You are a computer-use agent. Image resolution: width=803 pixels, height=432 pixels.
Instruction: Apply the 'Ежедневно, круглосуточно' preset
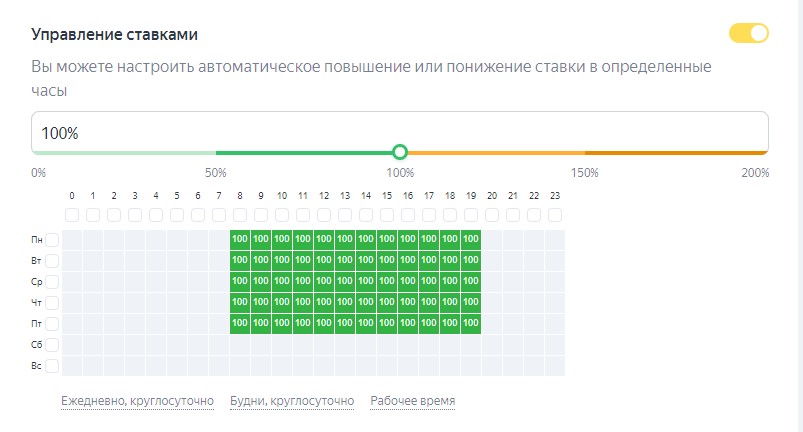[137, 401]
